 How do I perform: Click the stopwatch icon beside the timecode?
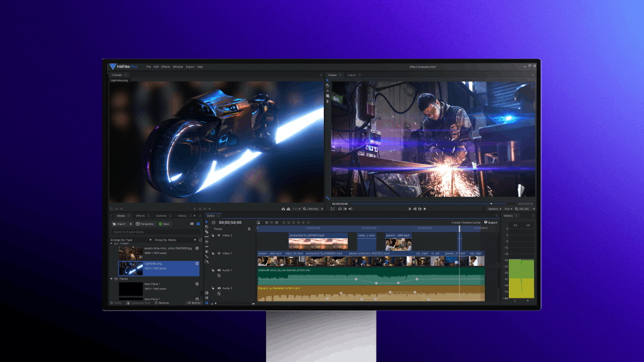pyautogui.click(x=214, y=222)
